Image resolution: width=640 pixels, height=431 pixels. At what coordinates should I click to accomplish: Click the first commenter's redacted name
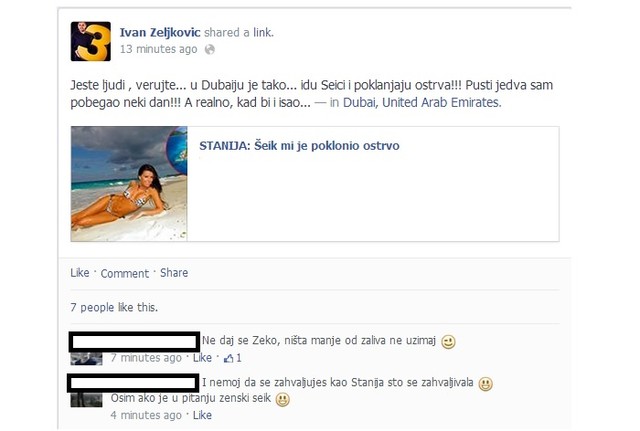(x=134, y=342)
